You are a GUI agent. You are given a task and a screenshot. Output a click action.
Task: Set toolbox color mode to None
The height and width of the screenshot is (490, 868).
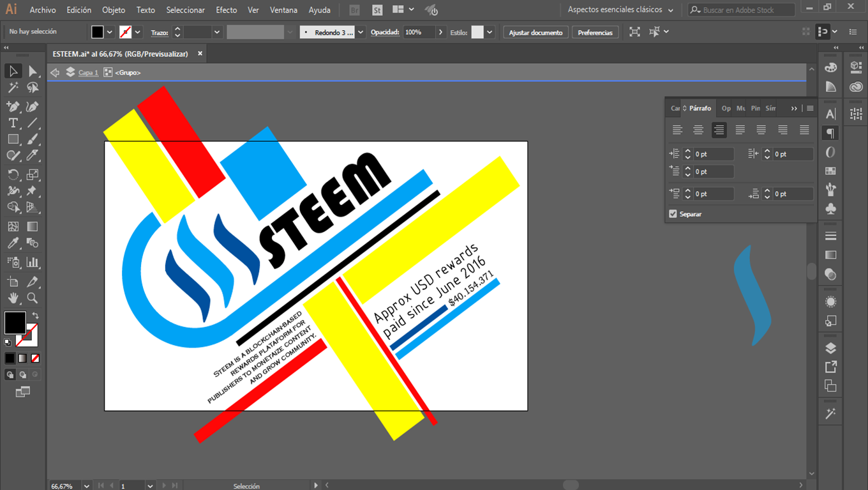pos(35,358)
